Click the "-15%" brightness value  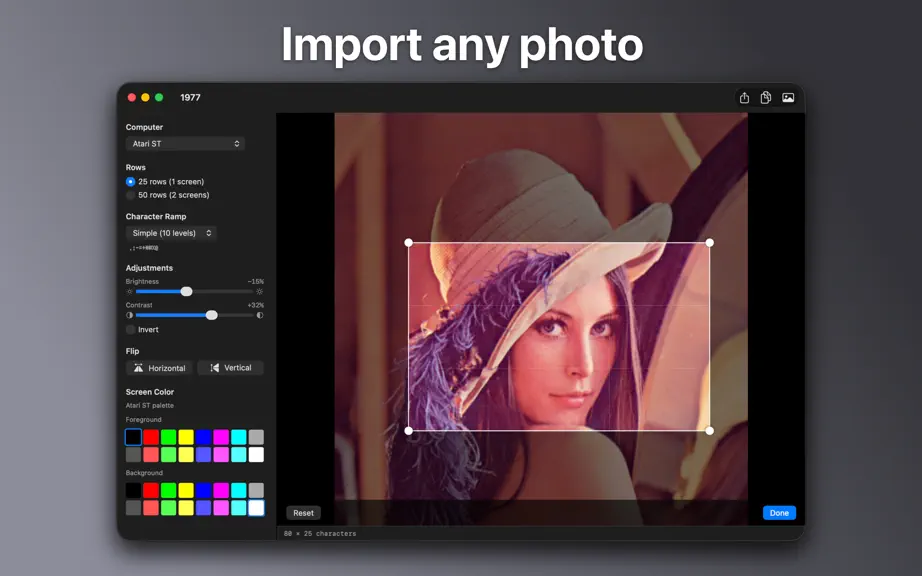point(256,282)
